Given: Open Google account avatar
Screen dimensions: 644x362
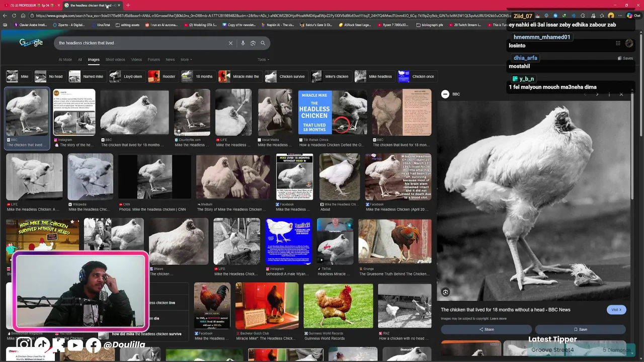Looking at the screenshot, I should tap(629, 43).
